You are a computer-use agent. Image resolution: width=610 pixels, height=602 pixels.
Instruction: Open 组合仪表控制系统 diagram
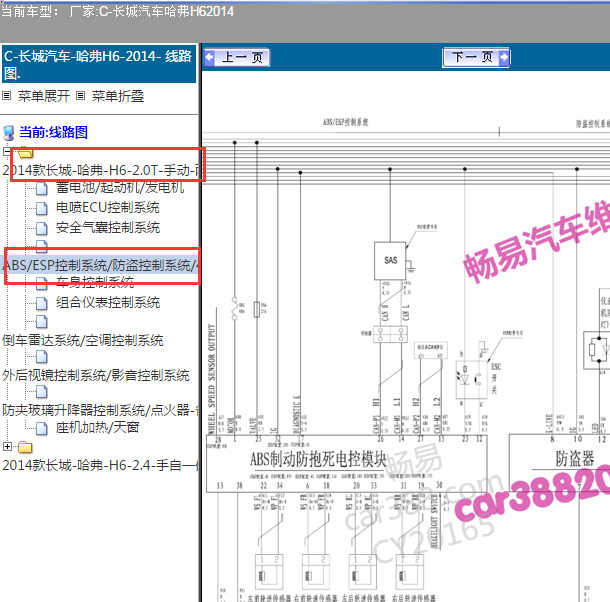click(x=108, y=302)
